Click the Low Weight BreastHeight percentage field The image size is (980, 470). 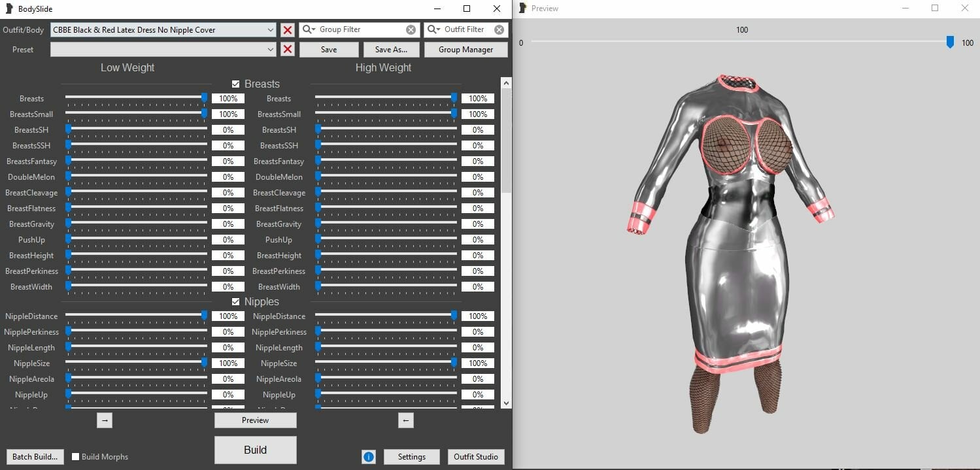pyautogui.click(x=228, y=256)
